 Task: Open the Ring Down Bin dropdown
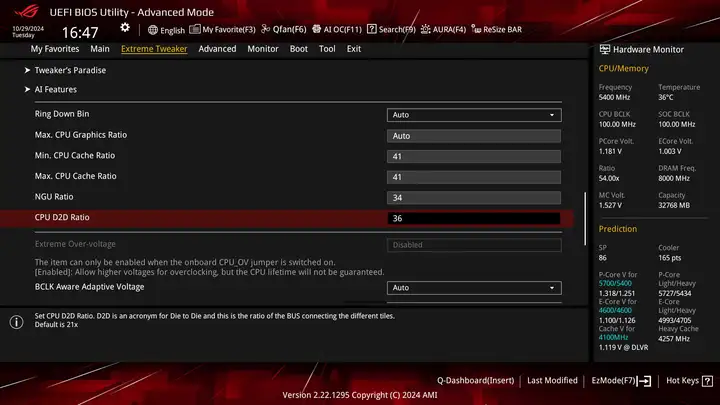click(474, 115)
